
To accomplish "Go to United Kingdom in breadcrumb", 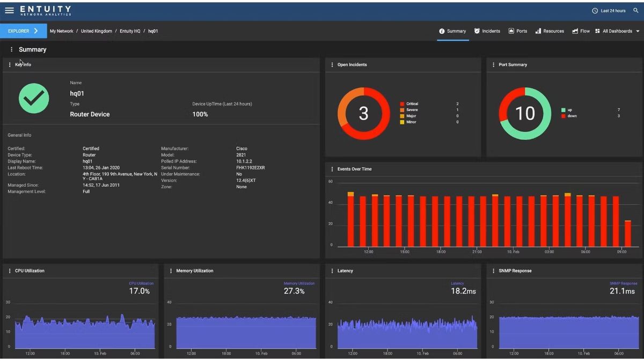I will click(97, 31).
